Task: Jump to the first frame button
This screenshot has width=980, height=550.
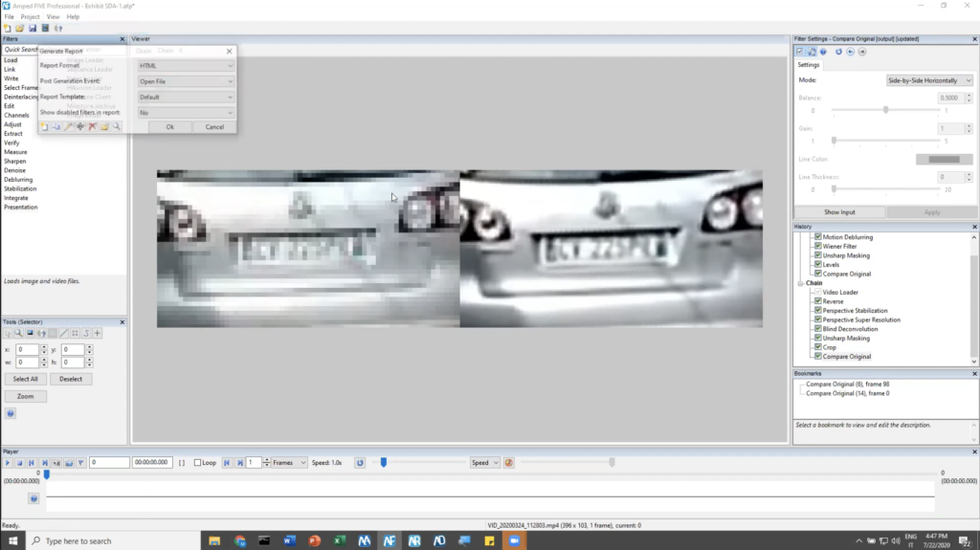Action: [x=32, y=463]
